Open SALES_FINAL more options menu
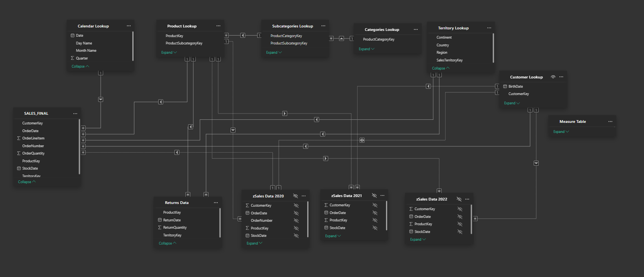 [x=75, y=114]
